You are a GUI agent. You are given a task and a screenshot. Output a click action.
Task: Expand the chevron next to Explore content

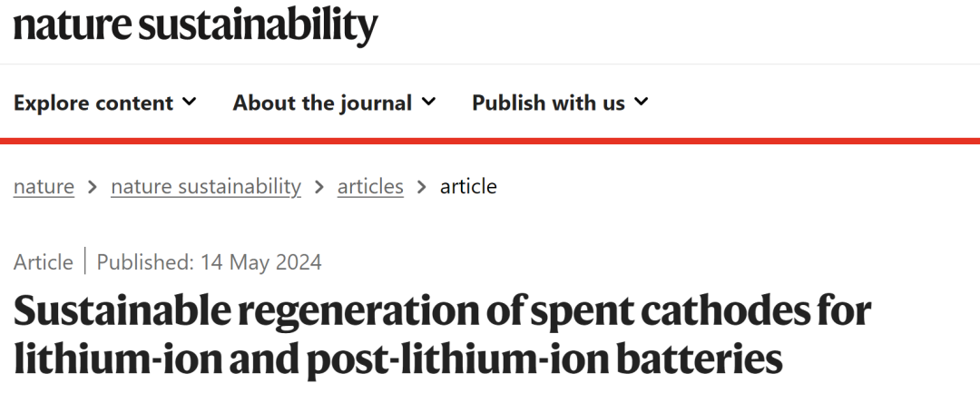[x=190, y=102]
